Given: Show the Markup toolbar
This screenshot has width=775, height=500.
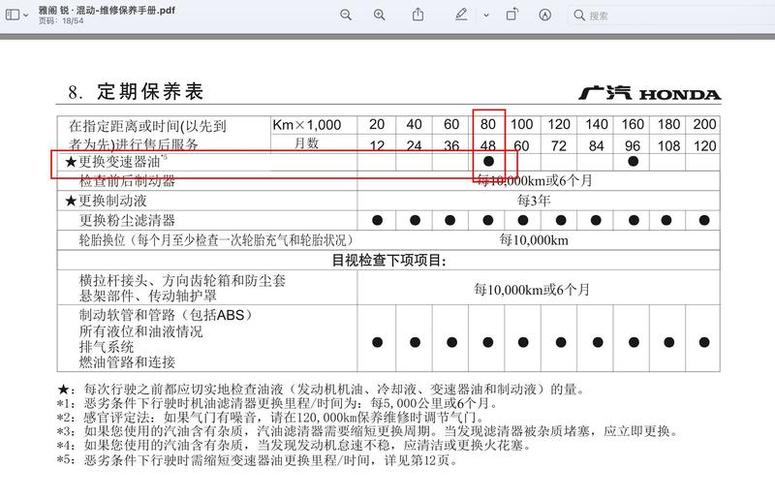Looking at the screenshot, I should click(545, 15).
